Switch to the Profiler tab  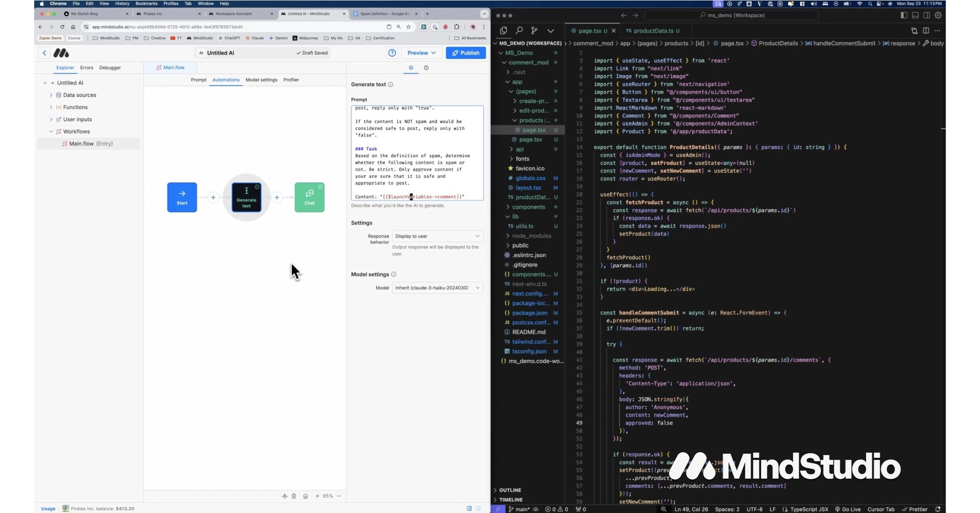[291, 80]
